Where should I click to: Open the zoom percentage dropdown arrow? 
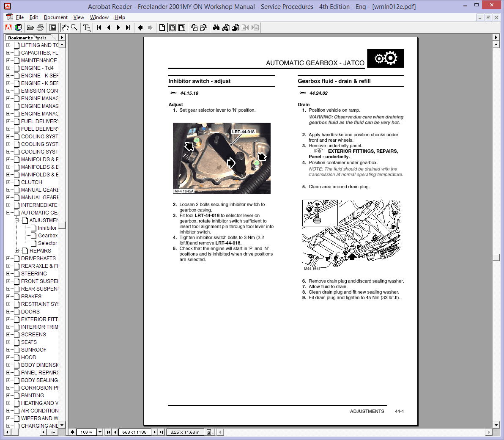click(x=100, y=432)
